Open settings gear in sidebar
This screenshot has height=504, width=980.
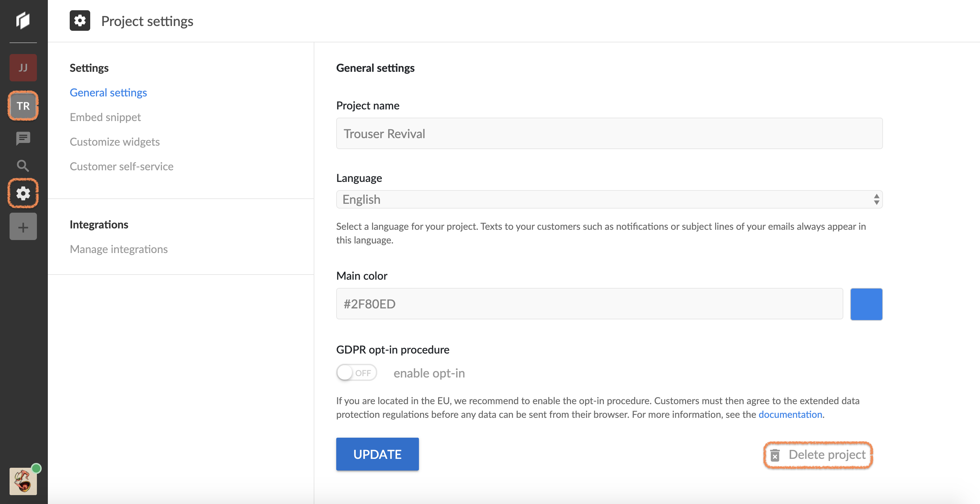(x=23, y=194)
